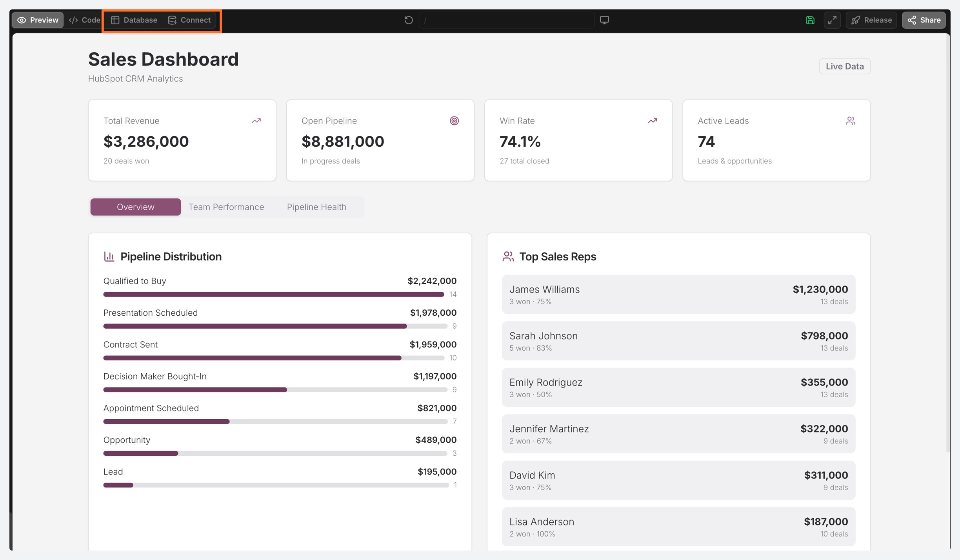The height and width of the screenshot is (560, 960).
Task: Click the Total Revenue trend arrow icon
Action: [256, 121]
